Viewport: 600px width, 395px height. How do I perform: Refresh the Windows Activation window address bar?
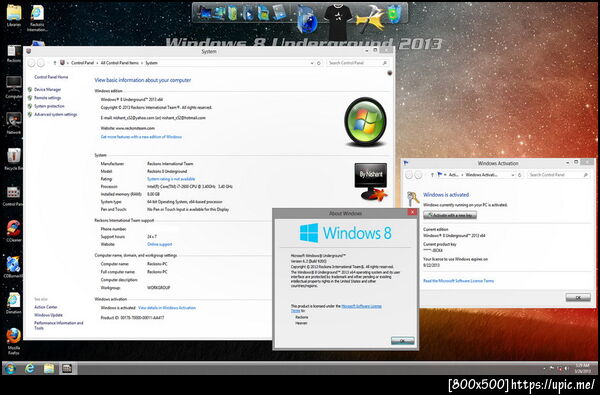[x=520, y=175]
